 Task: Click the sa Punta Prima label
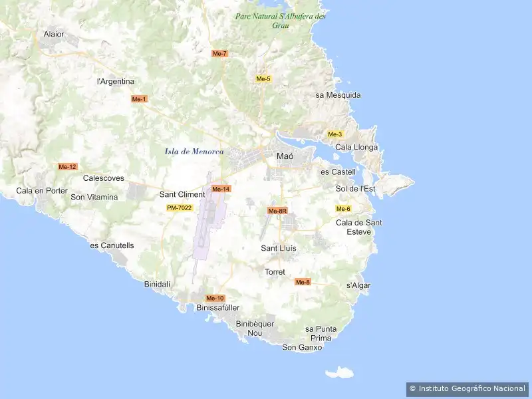(x=321, y=334)
